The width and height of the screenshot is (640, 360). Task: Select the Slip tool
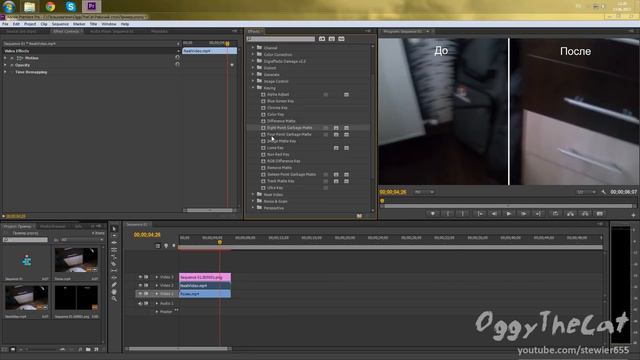coord(114,271)
